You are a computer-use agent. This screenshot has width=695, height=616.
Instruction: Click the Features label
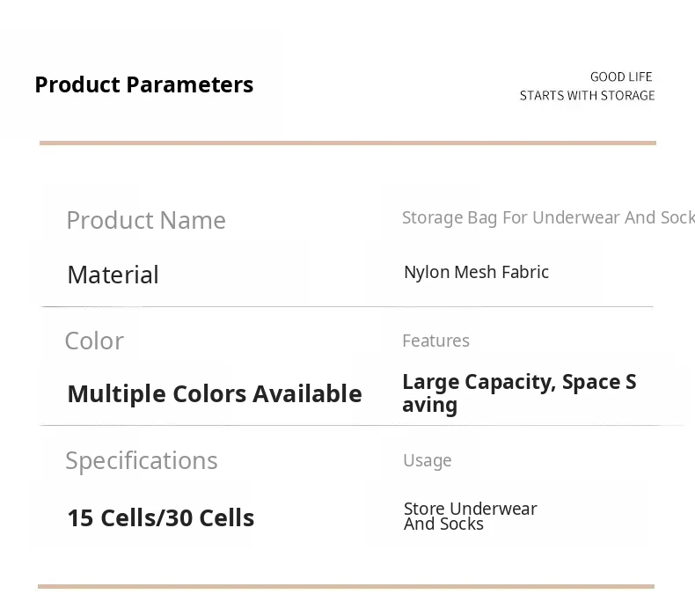point(435,341)
